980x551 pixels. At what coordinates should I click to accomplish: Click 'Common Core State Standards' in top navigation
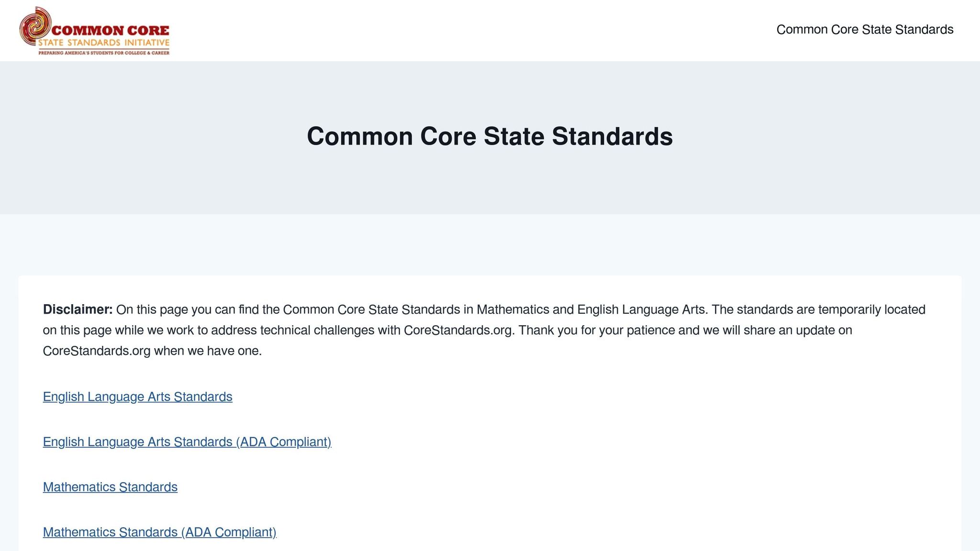[x=864, y=29]
